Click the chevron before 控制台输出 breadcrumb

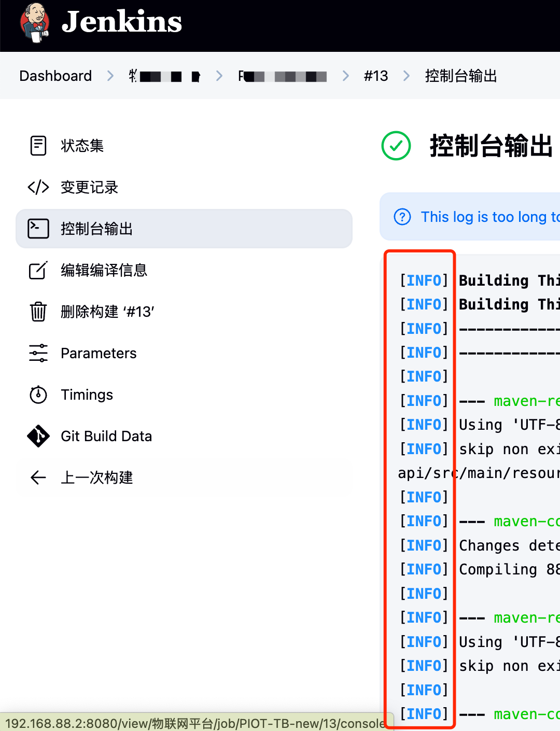click(407, 76)
